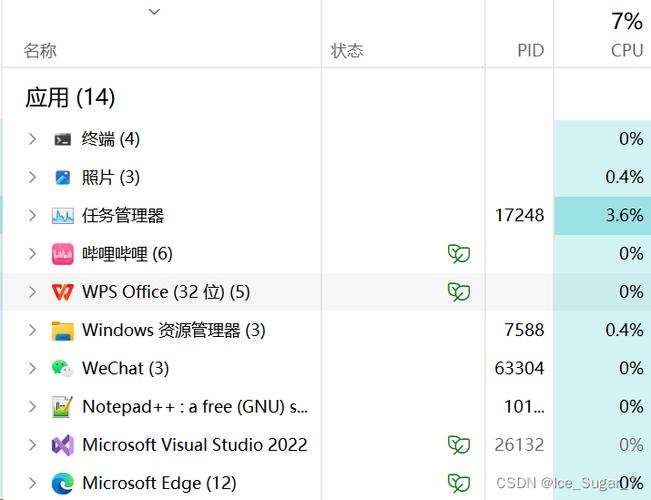Screen dimensions: 651x500
Task: Select the 哔哩哔哩 (6) row name
Action: point(127,254)
